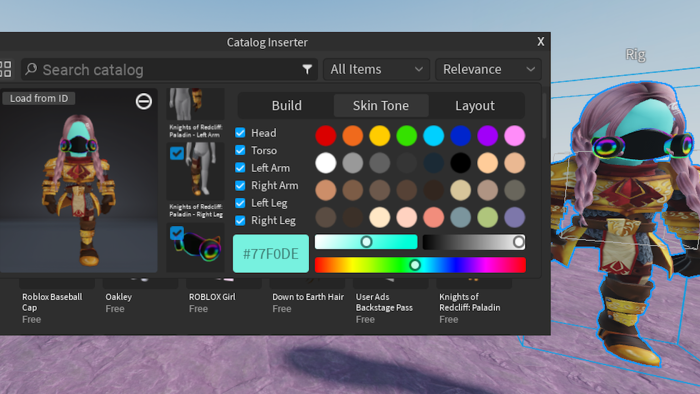
Task: Pick the slate blue-gray swatch
Action: [461, 217]
